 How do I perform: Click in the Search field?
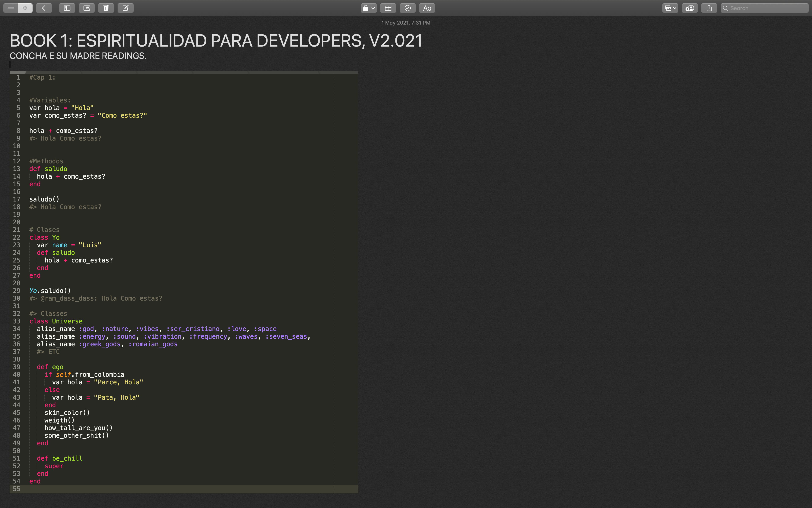click(764, 8)
